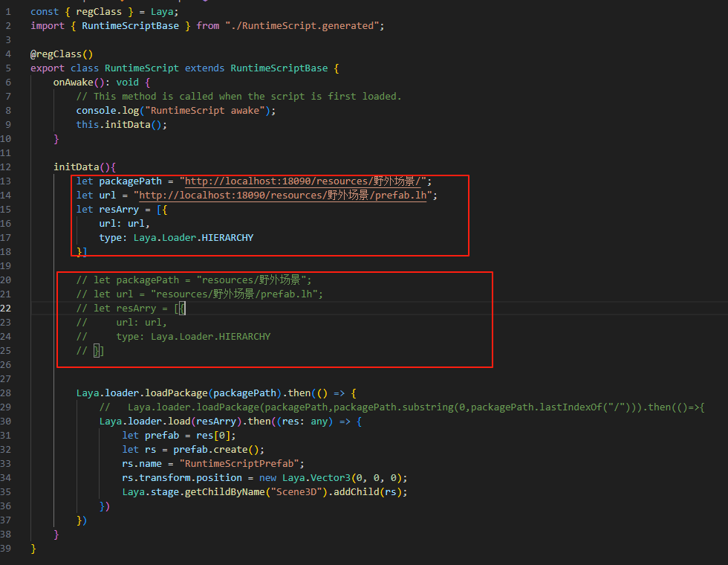Click line number 22 in the gutter
Screen dimensions: 728x565
6,309
